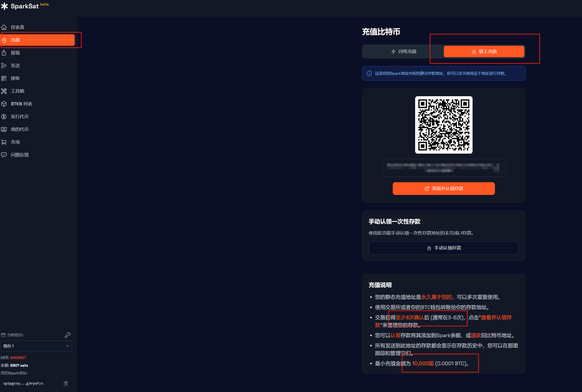Click the line starting 使用交易所或者你的BTC钱包

[x=432, y=307]
